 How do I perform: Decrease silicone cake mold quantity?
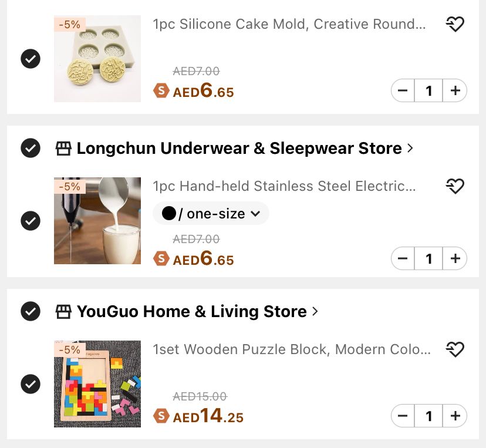(403, 91)
